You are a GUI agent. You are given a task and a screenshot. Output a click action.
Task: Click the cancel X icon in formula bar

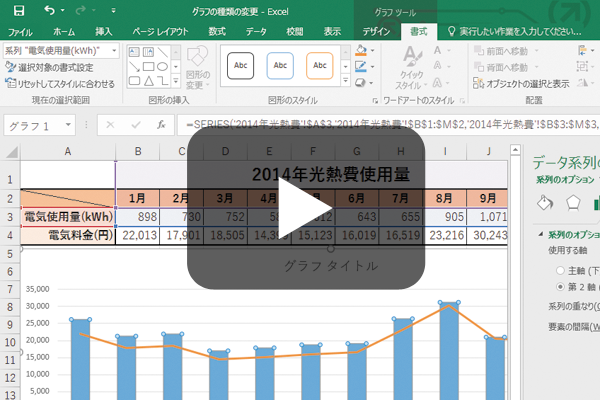pyautogui.click(x=110, y=125)
